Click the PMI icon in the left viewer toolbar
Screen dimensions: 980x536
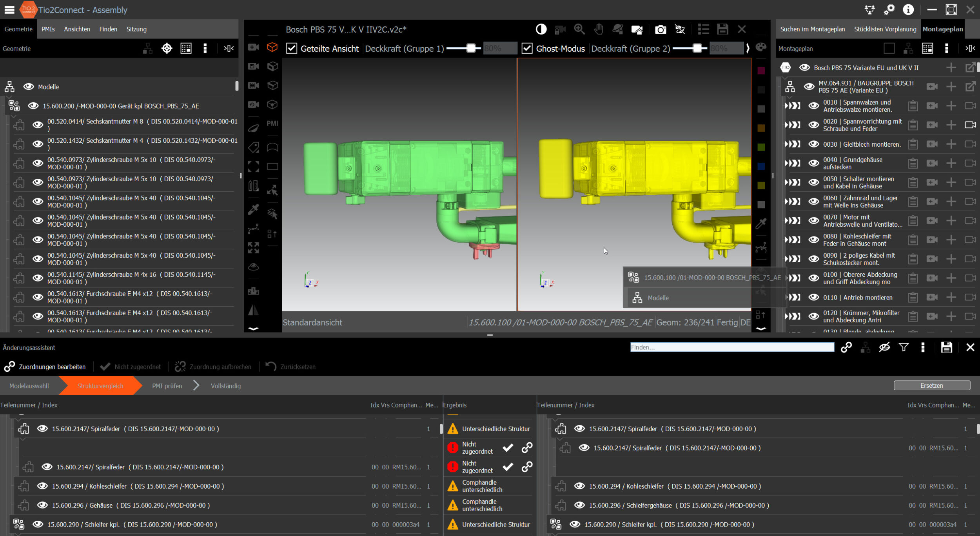(x=272, y=124)
